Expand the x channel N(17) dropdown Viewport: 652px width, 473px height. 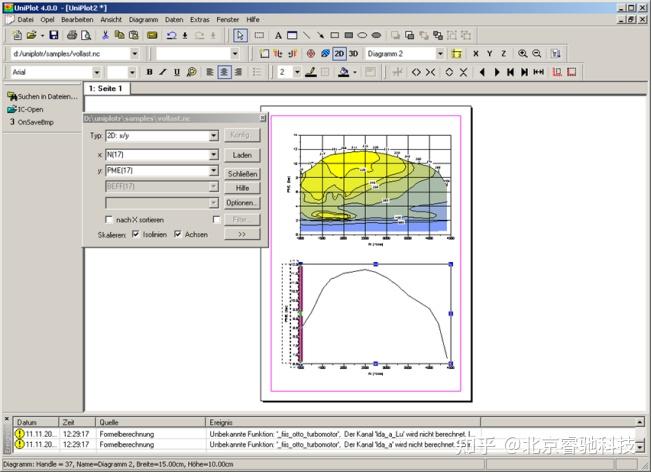click(x=213, y=155)
